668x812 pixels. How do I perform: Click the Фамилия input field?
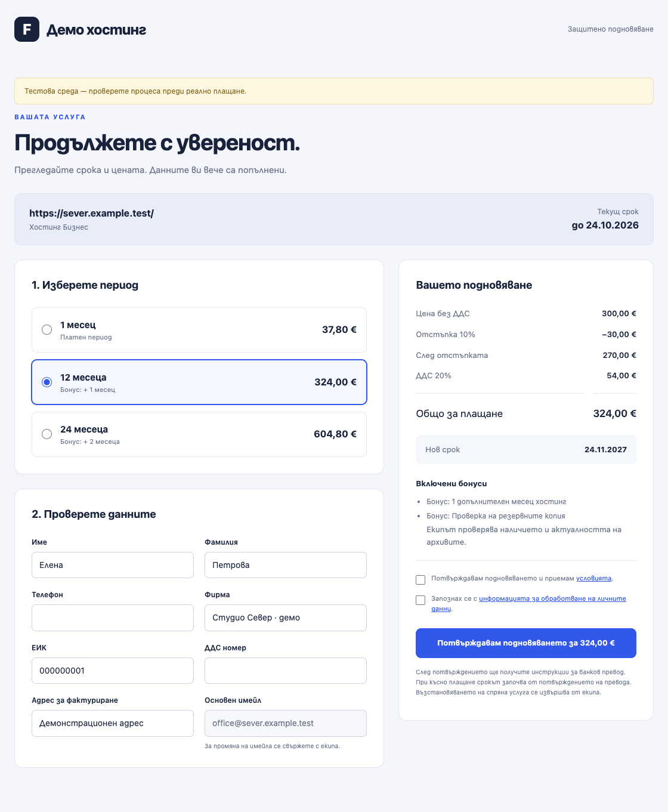(286, 565)
